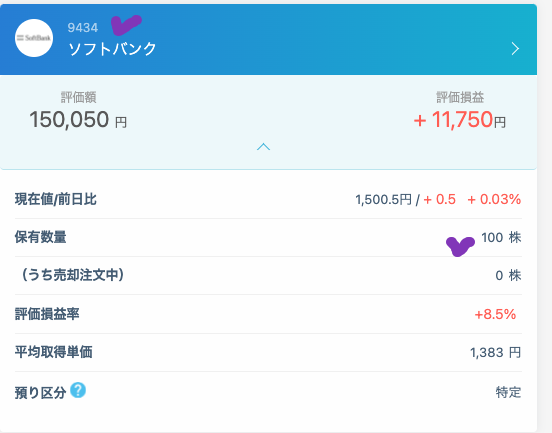Collapse details with the upward chevron
Viewport: 552px width, 433px height.
pos(263,146)
